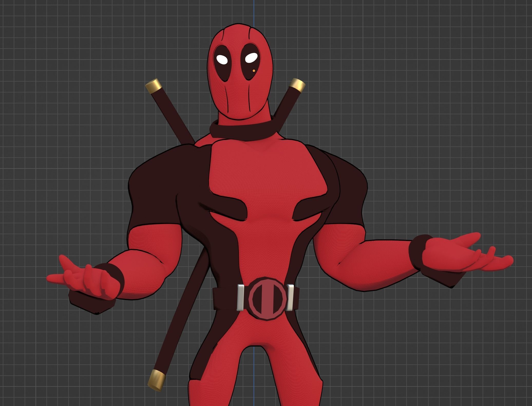532x406 pixels.
Task: Click the right silver belt clasp
Action: (x=290, y=297)
